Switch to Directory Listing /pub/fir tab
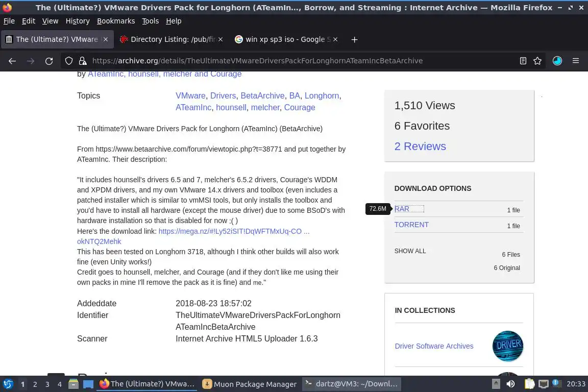The height and width of the screenshot is (392, 588). tap(171, 39)
